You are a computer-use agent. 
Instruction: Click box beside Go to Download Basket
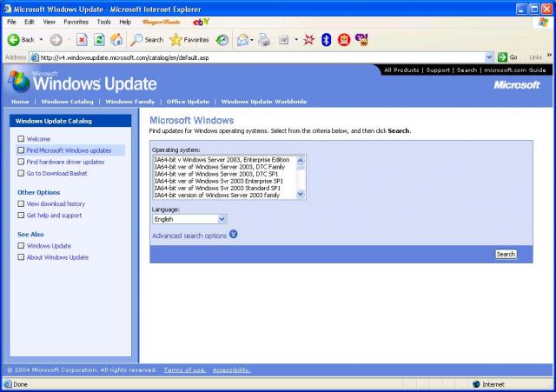[x=21, y=173]
